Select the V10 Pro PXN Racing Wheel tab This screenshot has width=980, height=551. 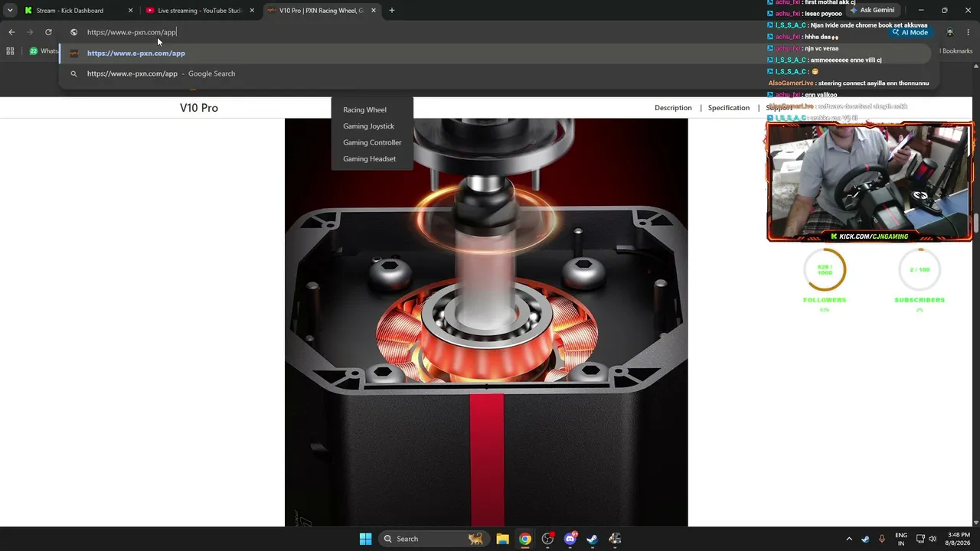(322, 11)
